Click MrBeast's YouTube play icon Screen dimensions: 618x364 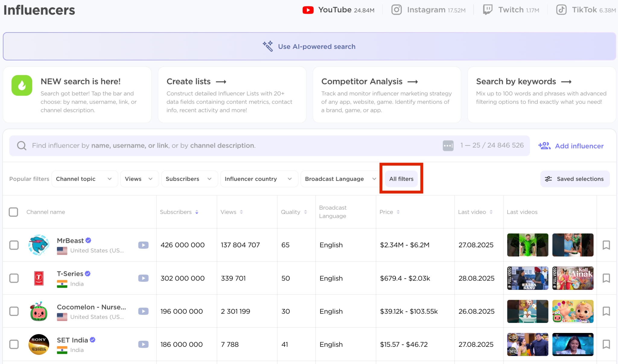[143, 245]
